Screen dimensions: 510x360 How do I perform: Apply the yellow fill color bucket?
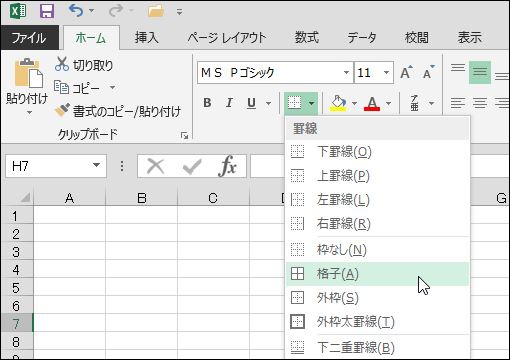point(338,103)
